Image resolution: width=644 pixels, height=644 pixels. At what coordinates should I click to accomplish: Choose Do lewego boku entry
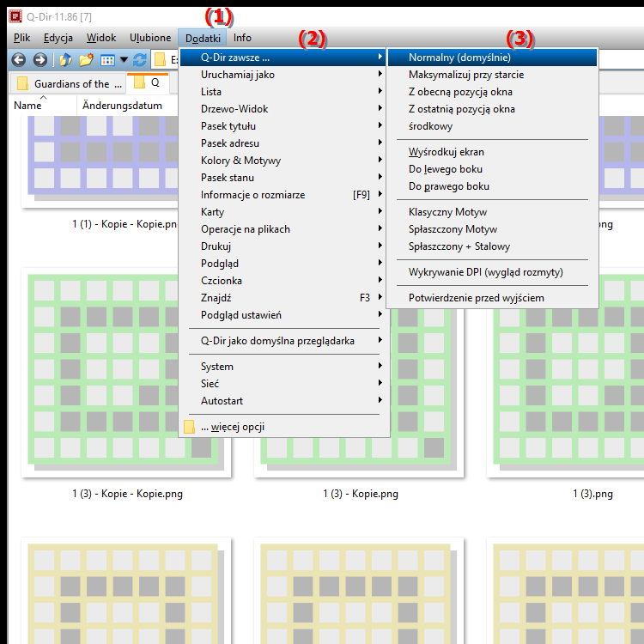point(492,169)
